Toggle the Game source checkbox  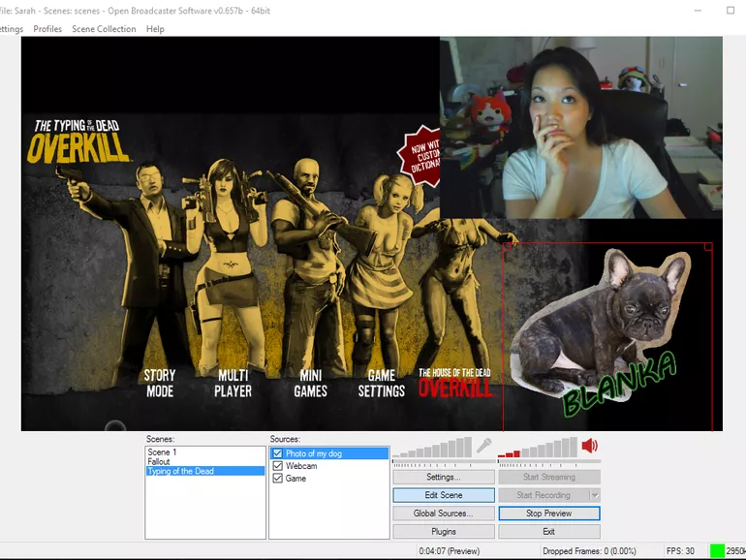[278, 479]
